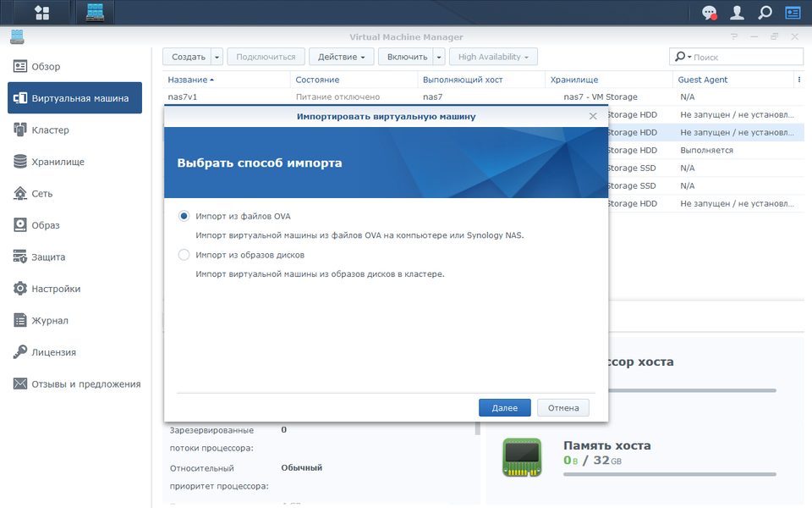Click the Выполняется guest agent cell

click(x=706, y=151)
